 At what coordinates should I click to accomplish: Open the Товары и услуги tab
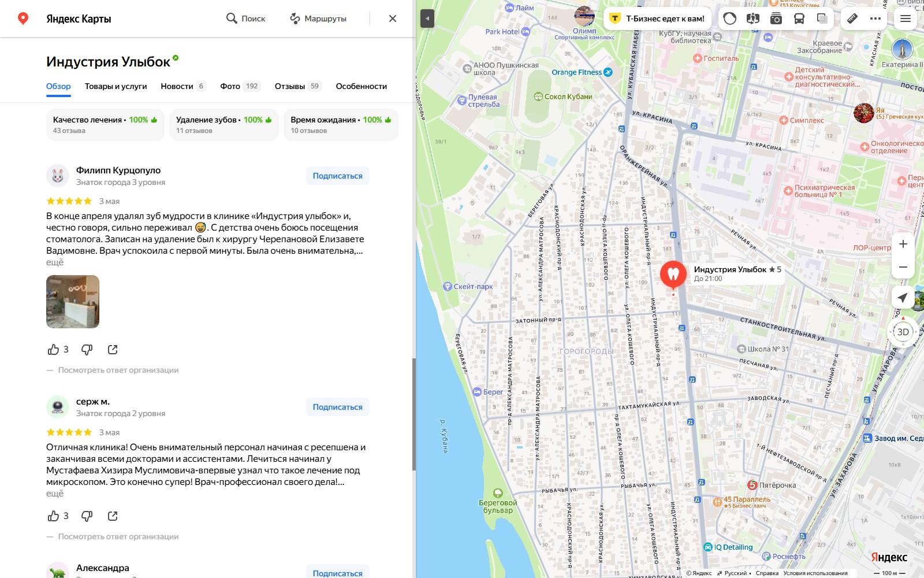pyautogui.click(x=115, y=86)
